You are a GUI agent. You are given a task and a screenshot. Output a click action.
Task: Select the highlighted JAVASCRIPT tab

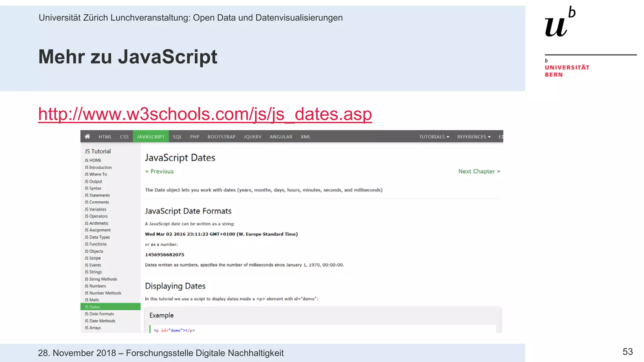151,136
